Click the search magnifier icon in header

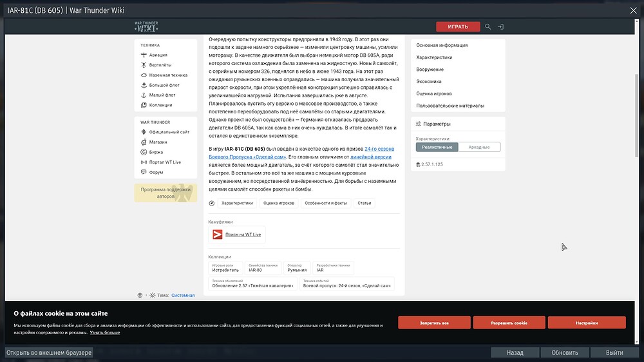488,26
